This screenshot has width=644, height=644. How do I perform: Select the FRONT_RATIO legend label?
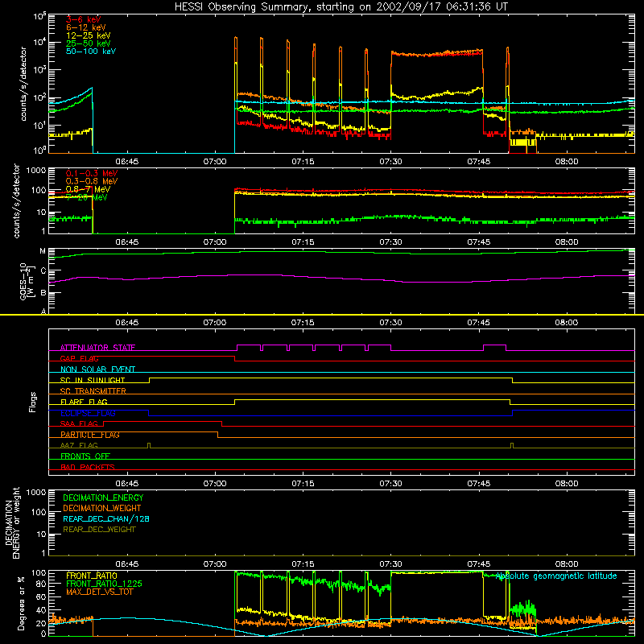(92, 576)
